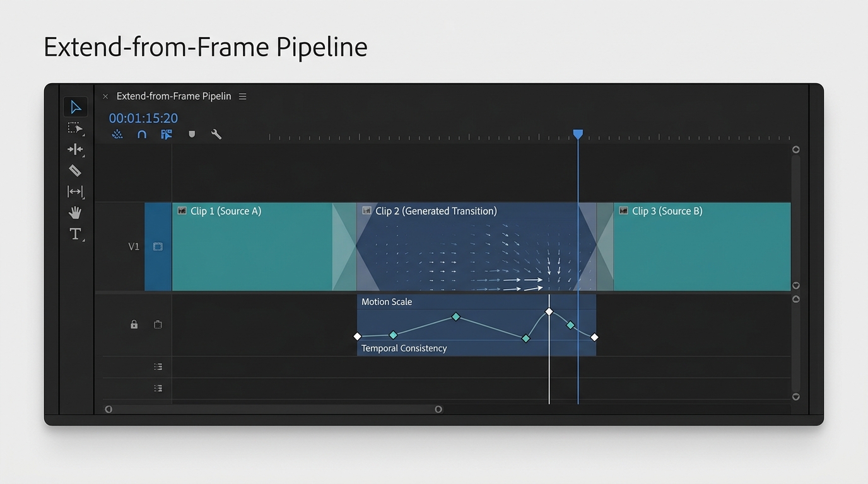Open the sequence panel menu
Image resolution: width=868 pixels, height=484 pixels.
[243, 96]
